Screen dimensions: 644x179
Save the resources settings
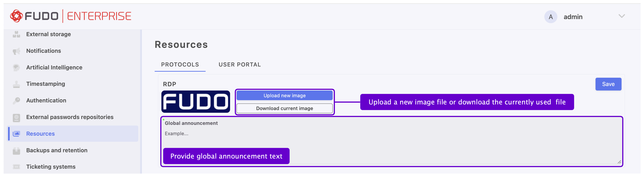tap(608, 84)
